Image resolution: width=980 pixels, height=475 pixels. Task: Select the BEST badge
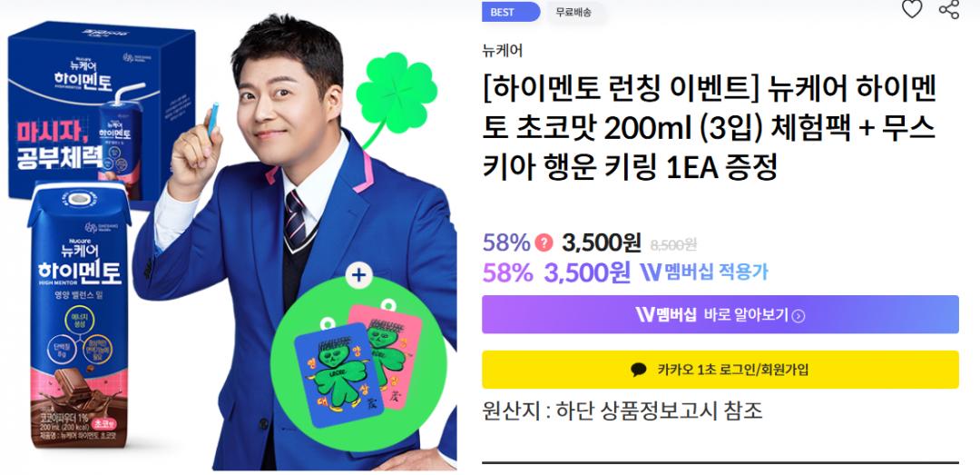point(511,12)
